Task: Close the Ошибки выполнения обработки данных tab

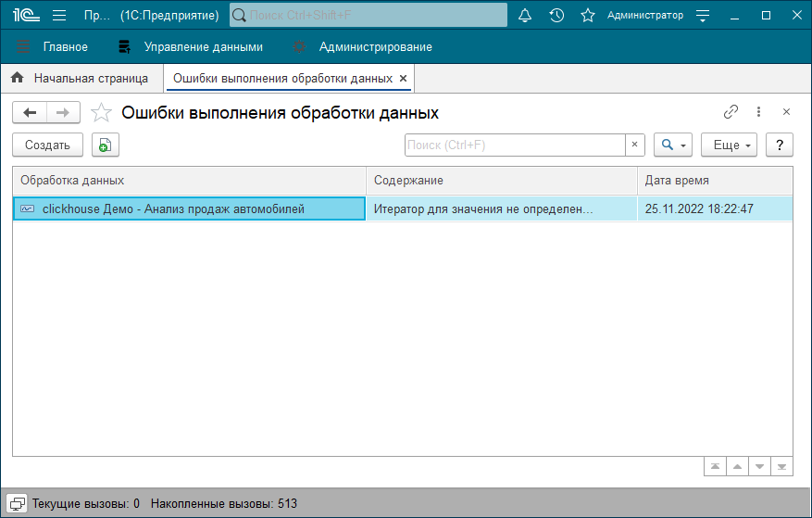Action: [403, 78]
